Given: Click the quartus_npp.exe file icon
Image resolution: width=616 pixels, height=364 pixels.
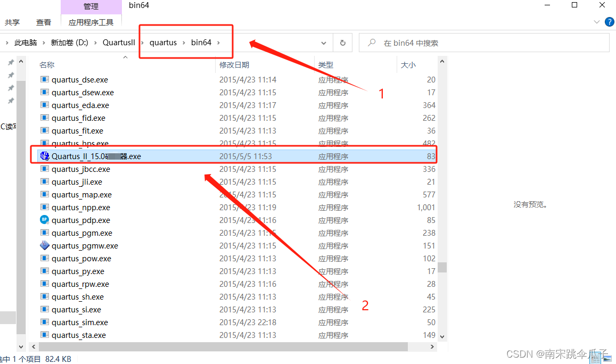Looking at the screenshot, I should coord(45,207).
